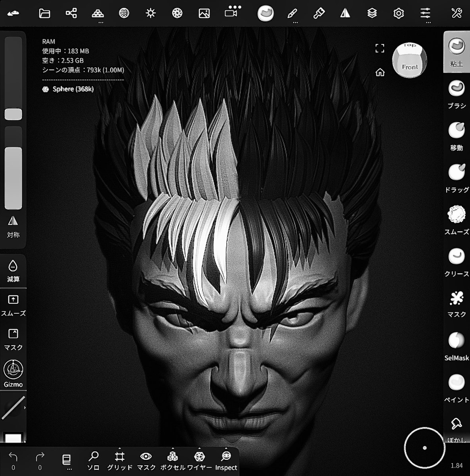Click the 使用中 183 MB RAM text
This screenshot has width=470, height=476.
point(66,51)
